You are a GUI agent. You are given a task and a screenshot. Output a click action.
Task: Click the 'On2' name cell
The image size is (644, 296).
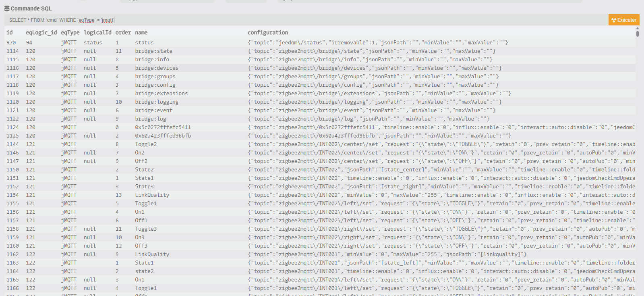point(139,153)
